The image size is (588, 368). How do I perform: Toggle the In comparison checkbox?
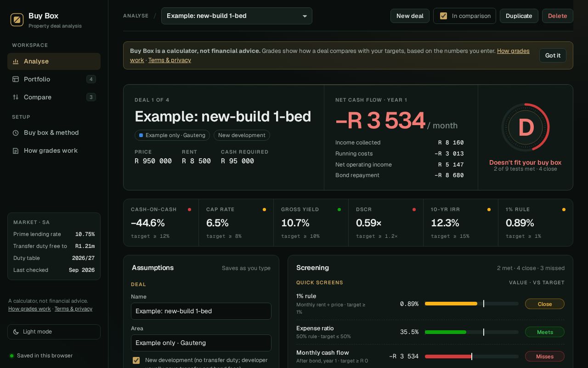(443, 16)
